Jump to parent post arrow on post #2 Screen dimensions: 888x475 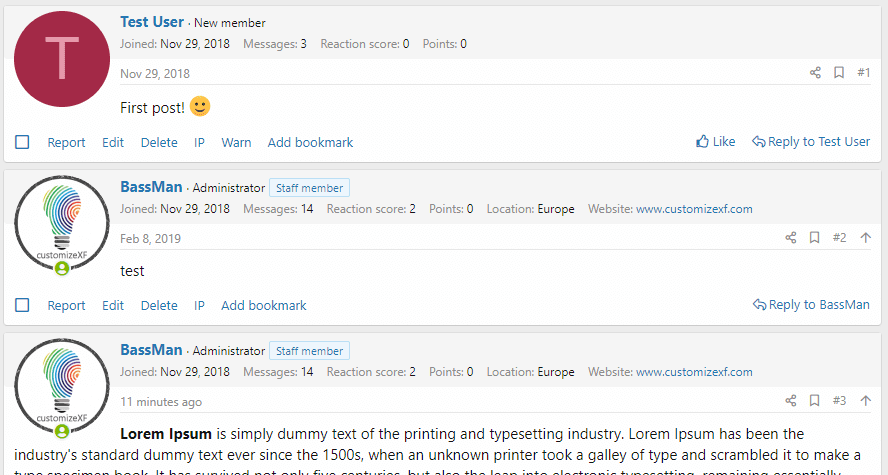coord(865,238)
